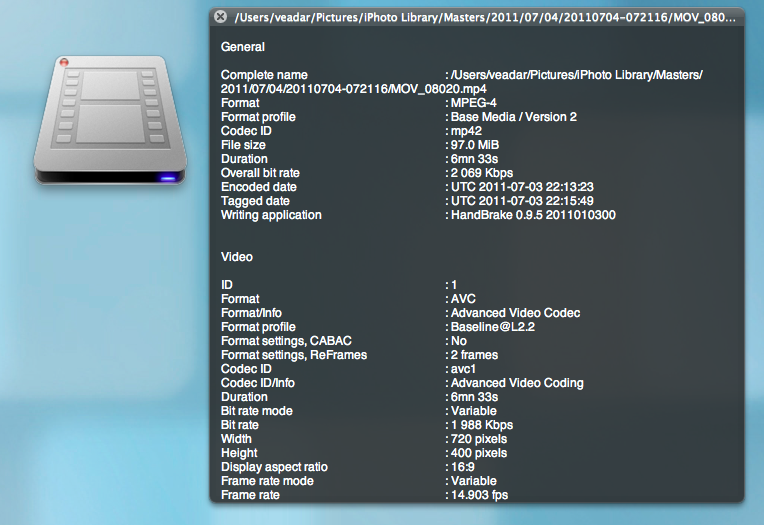764x525 pixels.
Task: Click the Tagged date value 22:15:49
Action: (x=522, y=201)
